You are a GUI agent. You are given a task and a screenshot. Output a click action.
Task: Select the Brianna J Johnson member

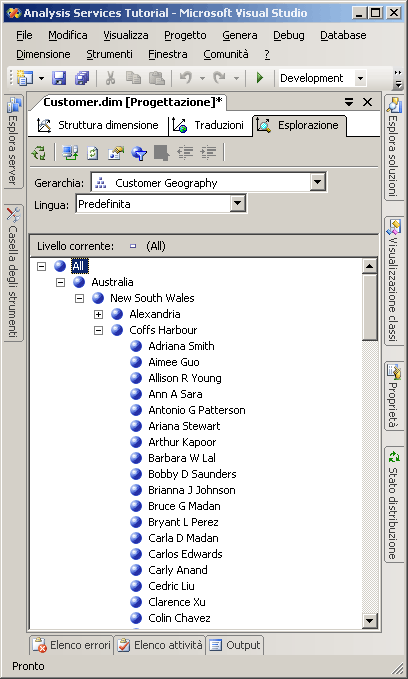click(x=192, y=490)
